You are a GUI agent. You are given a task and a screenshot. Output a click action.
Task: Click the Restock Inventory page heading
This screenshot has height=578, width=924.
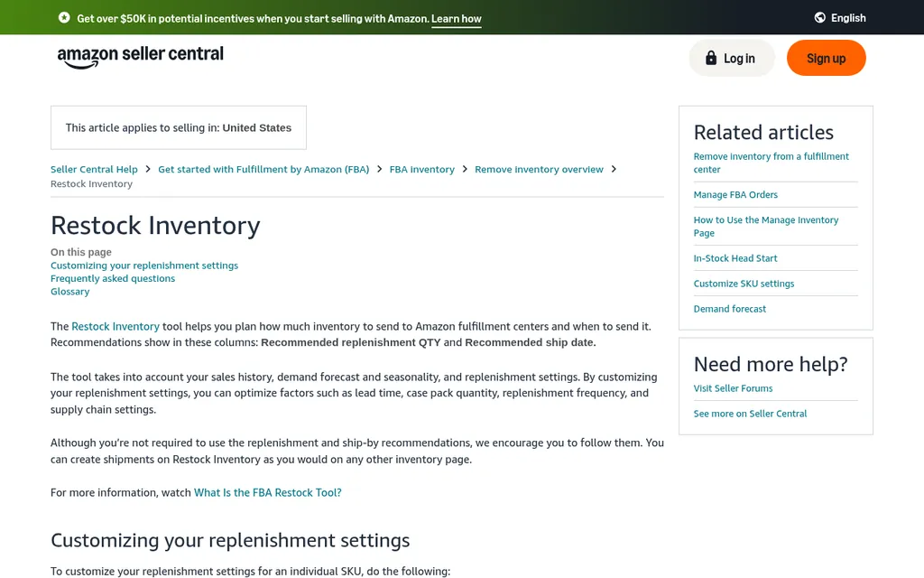pyautogui.click(x=155, y=225)
